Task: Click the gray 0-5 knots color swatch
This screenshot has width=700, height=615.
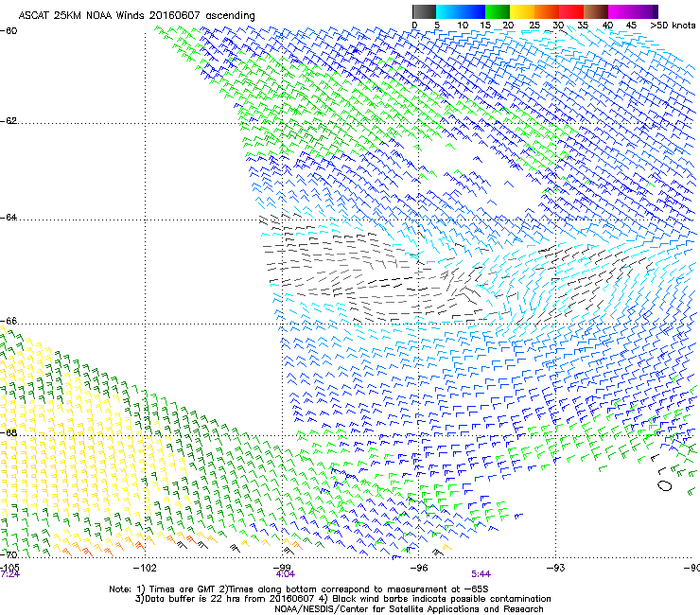Action: [424, 11]
